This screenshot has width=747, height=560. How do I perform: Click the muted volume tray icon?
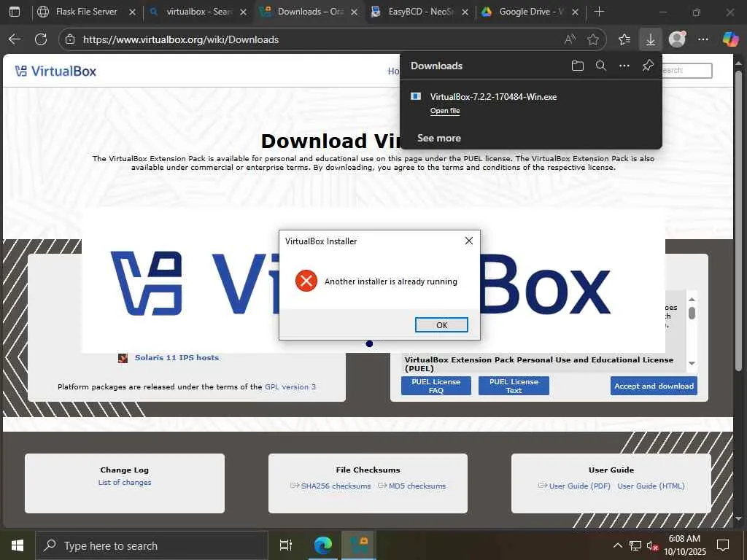[x=652, y=545]
